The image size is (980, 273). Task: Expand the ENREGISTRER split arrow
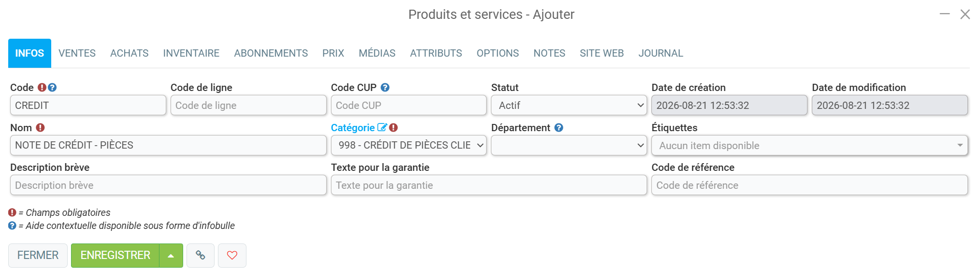pos(171,256)
